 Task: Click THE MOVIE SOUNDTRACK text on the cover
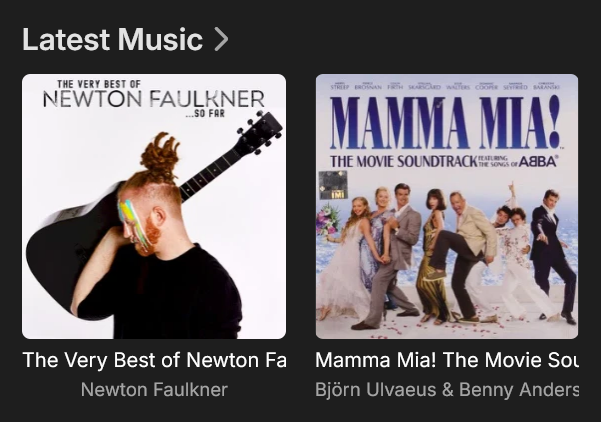(403, 162)
